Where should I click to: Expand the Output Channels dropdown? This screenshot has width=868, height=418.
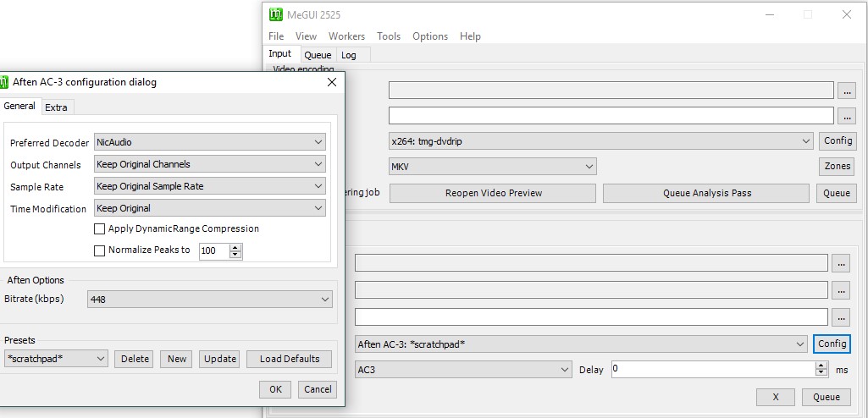[210, 164]
